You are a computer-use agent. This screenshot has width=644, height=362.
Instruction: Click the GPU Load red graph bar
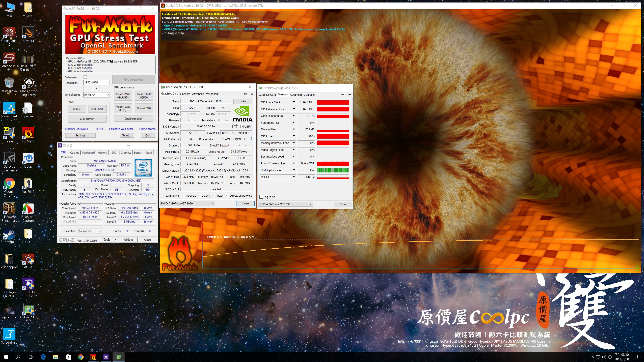tap(333, 136)
